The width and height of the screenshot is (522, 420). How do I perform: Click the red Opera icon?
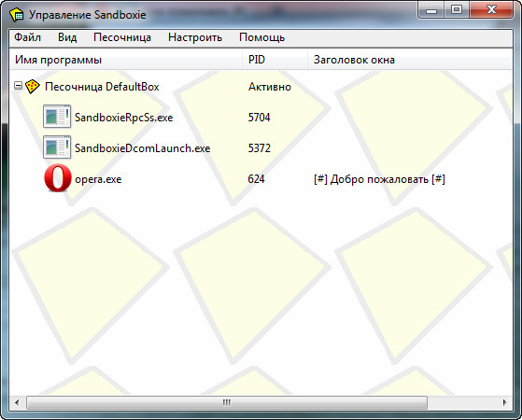click(x=58, y=178)
